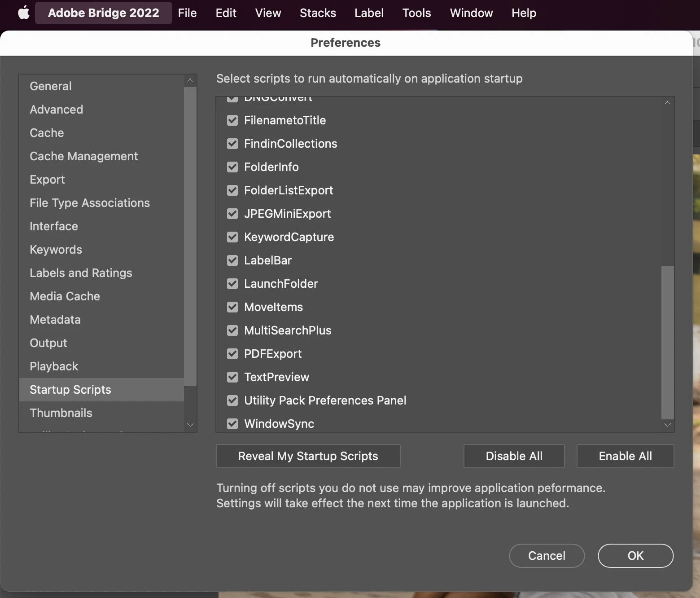Click the Enable All button
The width and height of the screenshot is (700, 598).
click(625, 456)
